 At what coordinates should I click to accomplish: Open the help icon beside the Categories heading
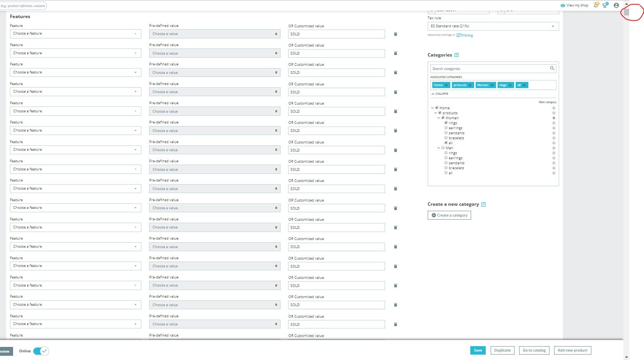point(456,55)
